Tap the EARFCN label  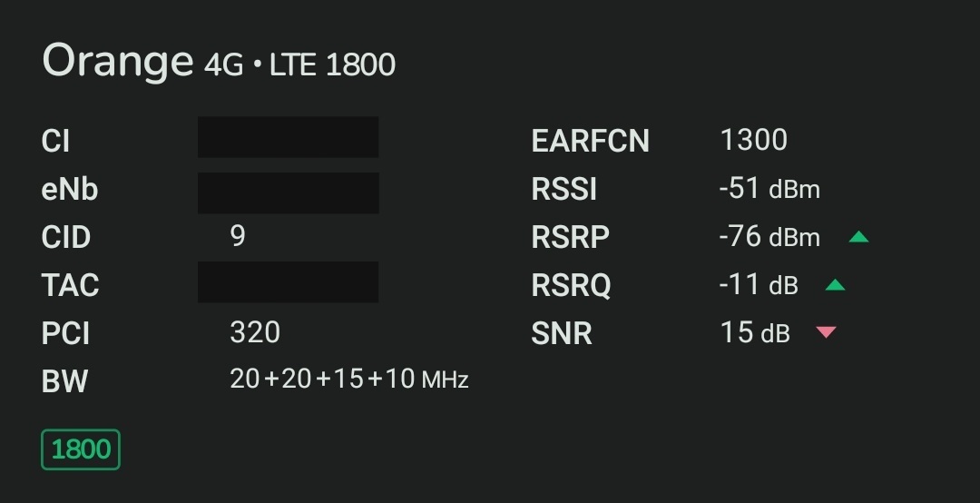click(590, 142)
